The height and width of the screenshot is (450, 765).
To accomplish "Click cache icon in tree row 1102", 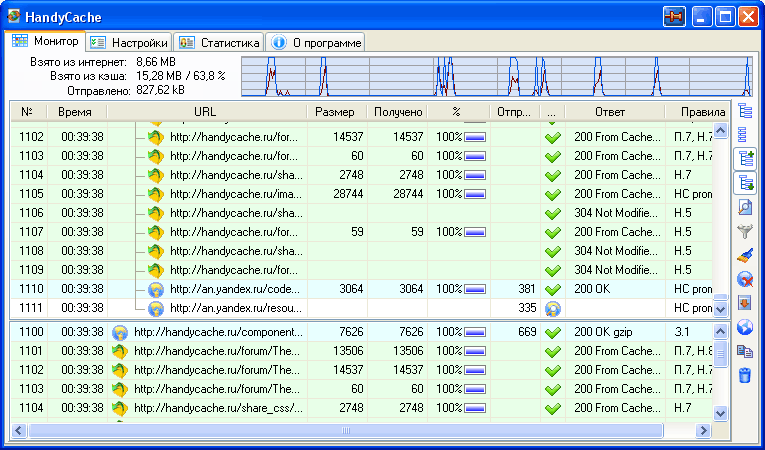I will coord(155,137).
